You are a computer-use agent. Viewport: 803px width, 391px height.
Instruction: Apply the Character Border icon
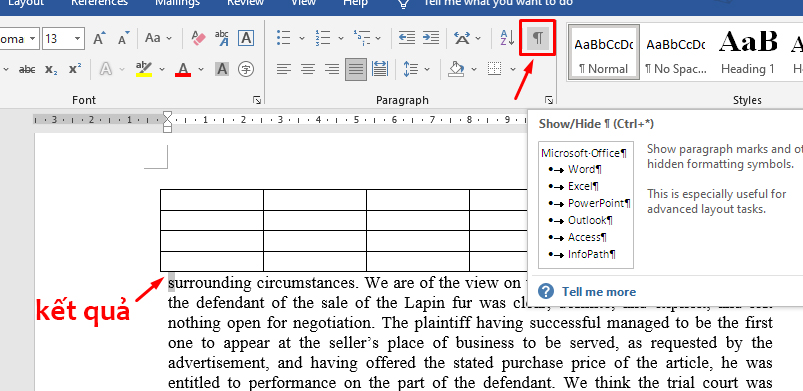(x=246, y=38)
